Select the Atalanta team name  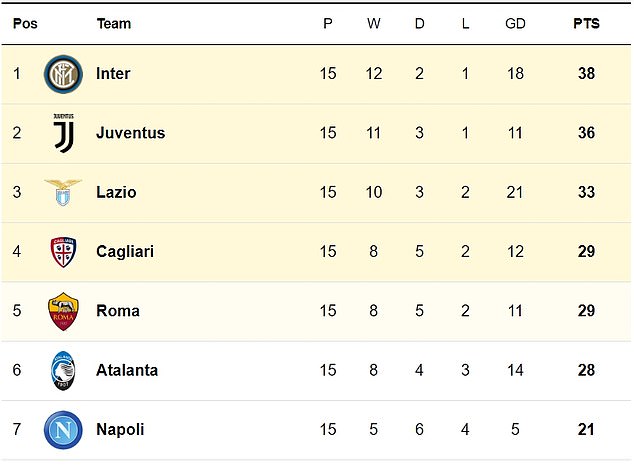[127, 370]
